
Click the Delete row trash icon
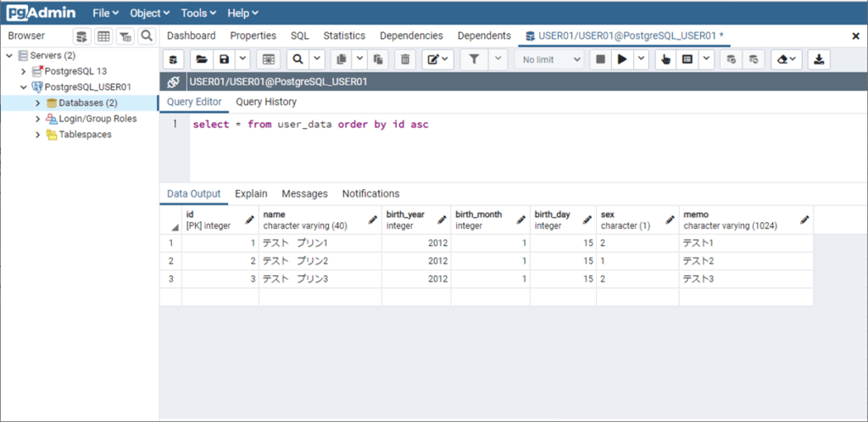pyautogui.click(x=405, y=59)
